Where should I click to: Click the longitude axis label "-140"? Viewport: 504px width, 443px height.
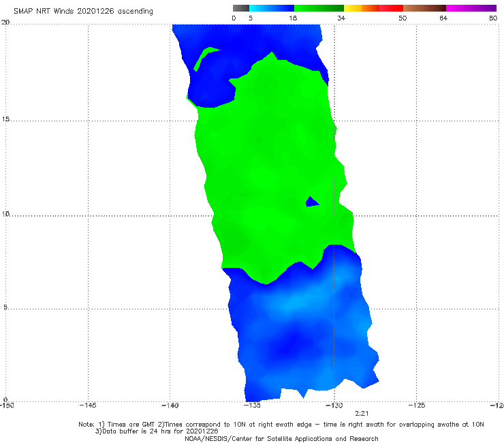point(170,405)
